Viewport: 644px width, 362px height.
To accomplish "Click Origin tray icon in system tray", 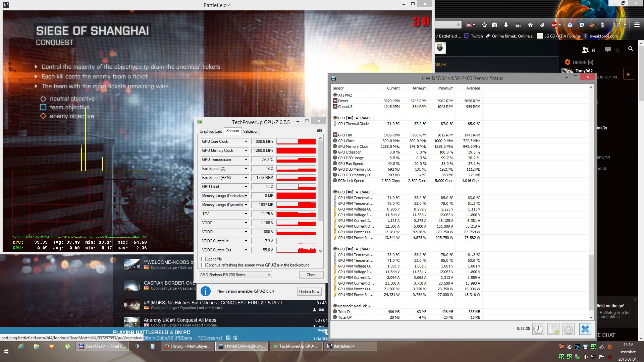I will coord(609,347).
